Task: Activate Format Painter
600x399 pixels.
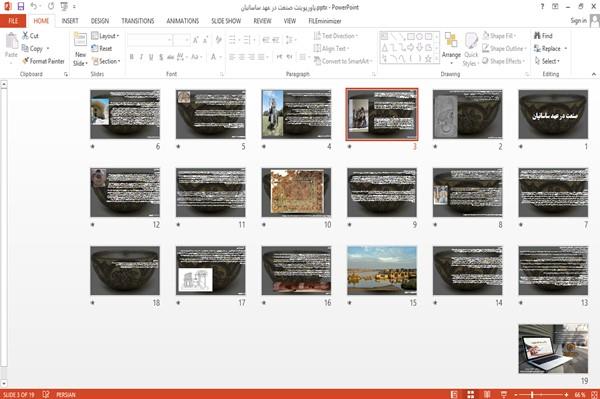Action: pos(43,61)
